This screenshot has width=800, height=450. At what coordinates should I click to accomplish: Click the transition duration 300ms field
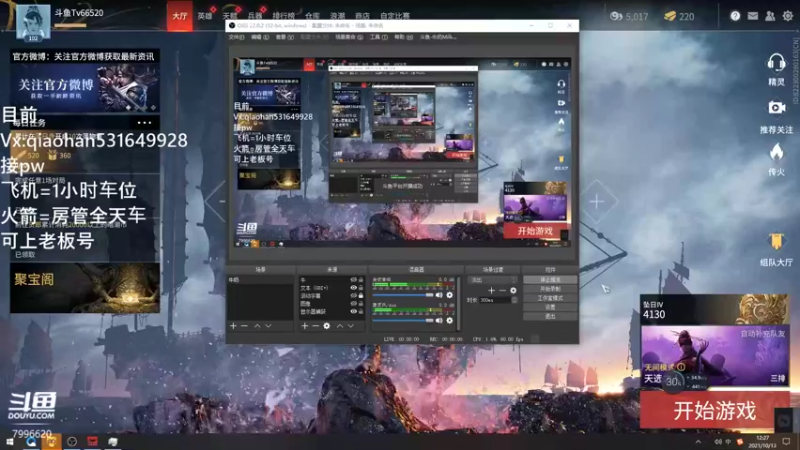pyautogui.click(x=495, y=300)
